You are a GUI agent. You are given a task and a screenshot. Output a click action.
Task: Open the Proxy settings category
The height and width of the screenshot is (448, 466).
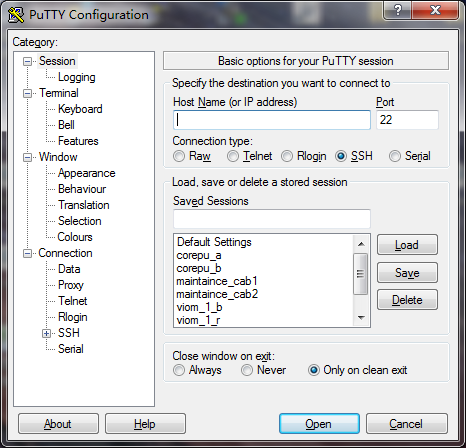71,285
